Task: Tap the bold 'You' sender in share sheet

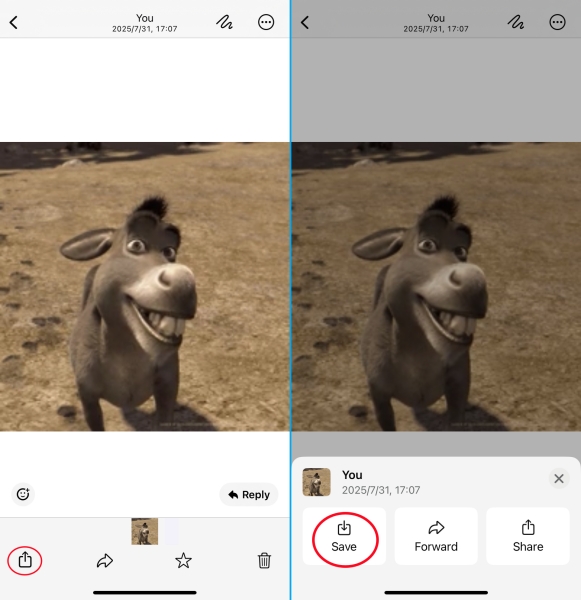Action: point(352,475)
